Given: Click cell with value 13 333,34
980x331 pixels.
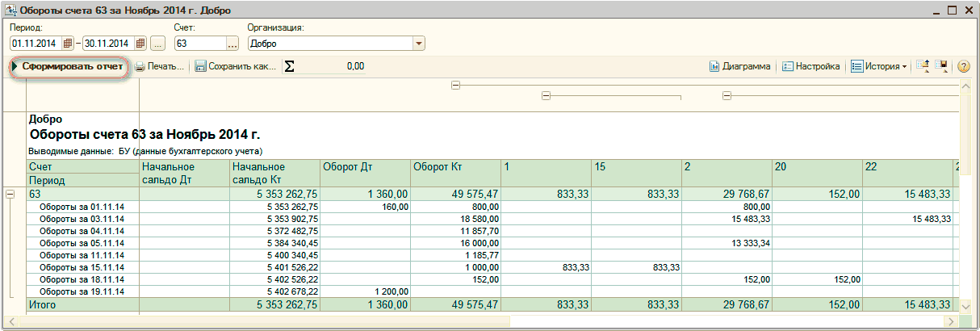Looking at the screenshot, I should click(727, 243).
